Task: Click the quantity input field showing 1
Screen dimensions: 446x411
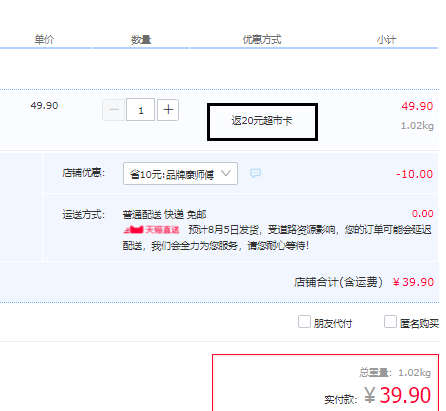Action: point(141,110)
